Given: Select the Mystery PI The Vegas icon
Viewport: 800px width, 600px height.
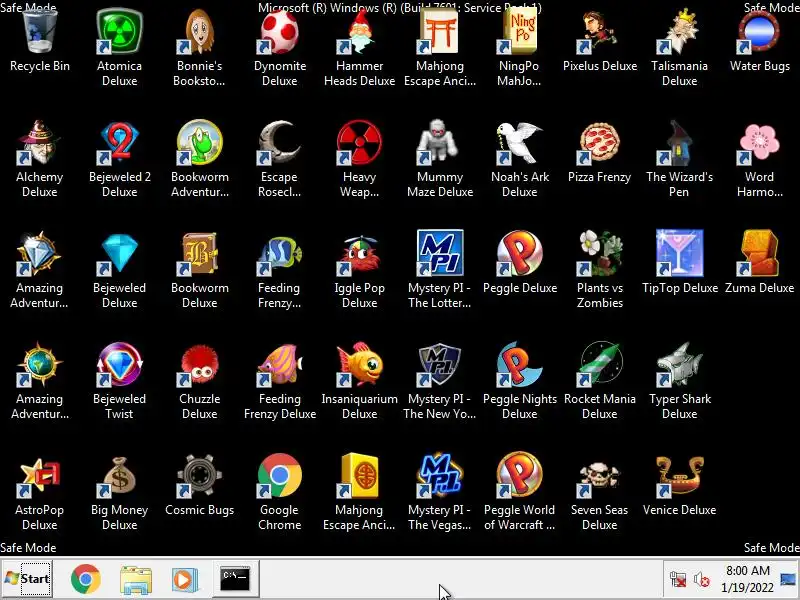Looking at the screenshot, I should pos(439,476).
